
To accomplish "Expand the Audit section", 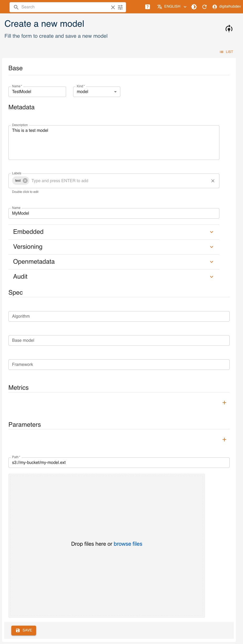I will coord(212,277).
